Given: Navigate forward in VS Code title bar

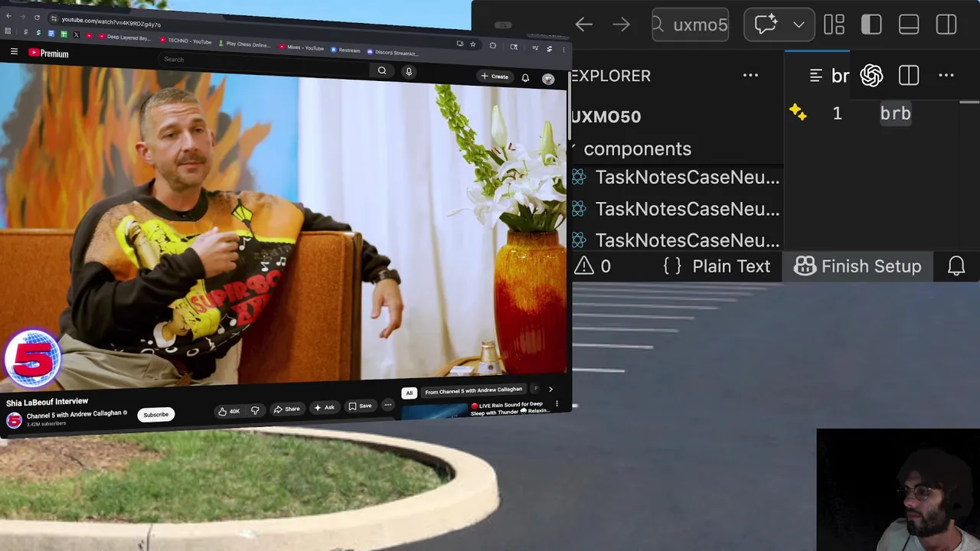Looking at the screenshot, I should [x=621, y=24].
